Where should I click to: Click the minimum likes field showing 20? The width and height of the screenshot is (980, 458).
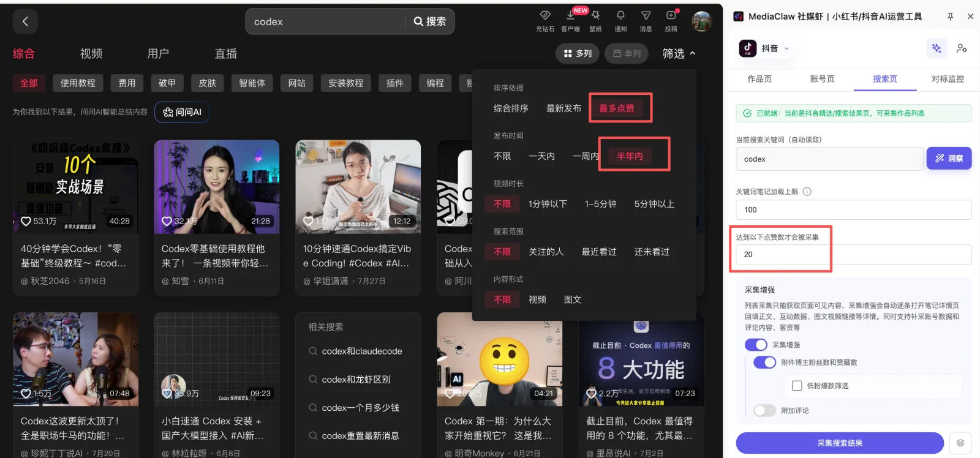[x=853, y=254]
